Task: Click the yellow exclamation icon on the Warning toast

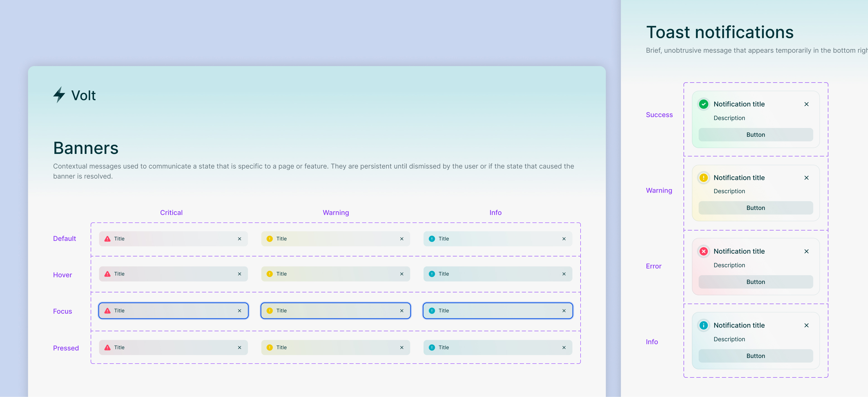Action: click(x=704, y=178)
